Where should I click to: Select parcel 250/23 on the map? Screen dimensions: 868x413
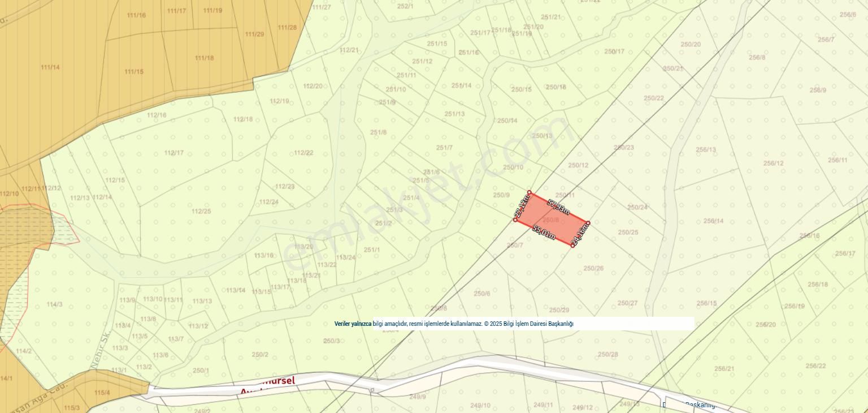click(x=623, y=148)
